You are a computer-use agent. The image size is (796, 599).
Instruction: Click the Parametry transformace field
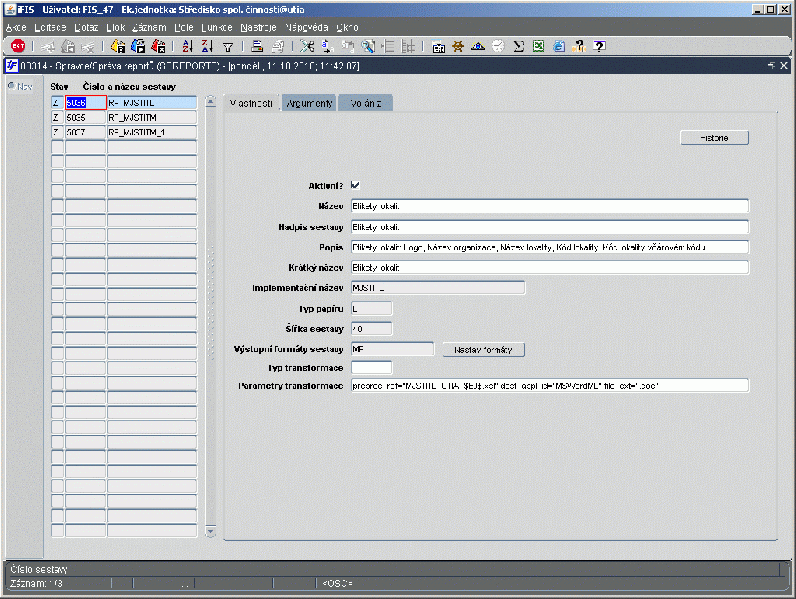click(550, 386)
